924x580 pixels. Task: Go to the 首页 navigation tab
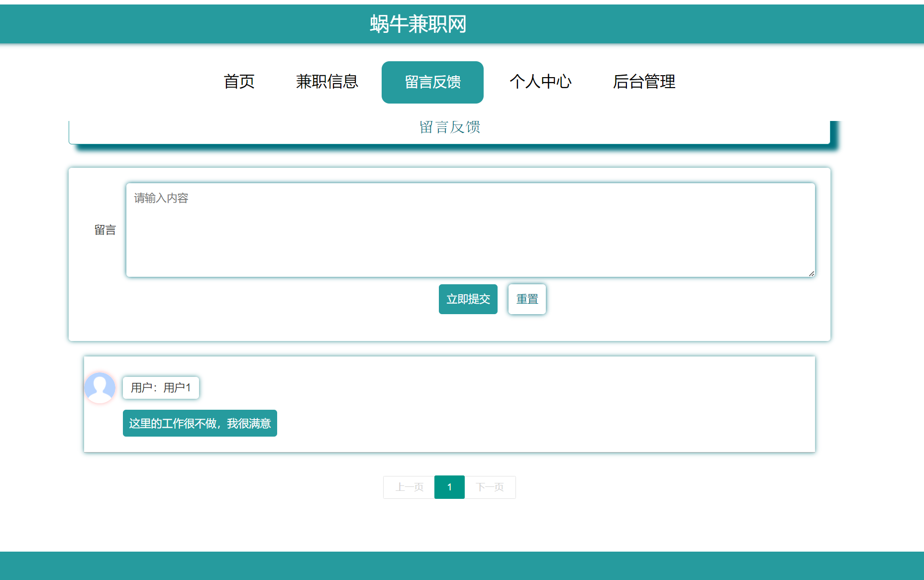[239, 82]
